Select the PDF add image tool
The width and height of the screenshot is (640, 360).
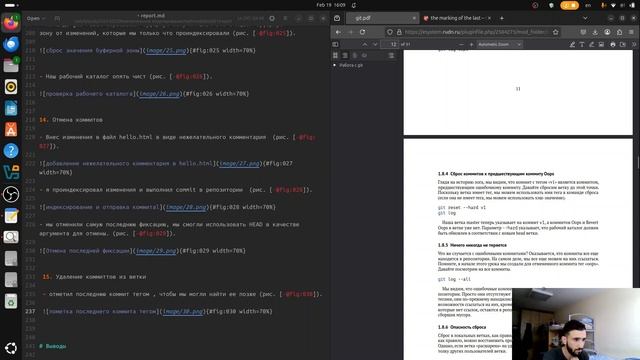pyautogui.click(x=601, y=44)
